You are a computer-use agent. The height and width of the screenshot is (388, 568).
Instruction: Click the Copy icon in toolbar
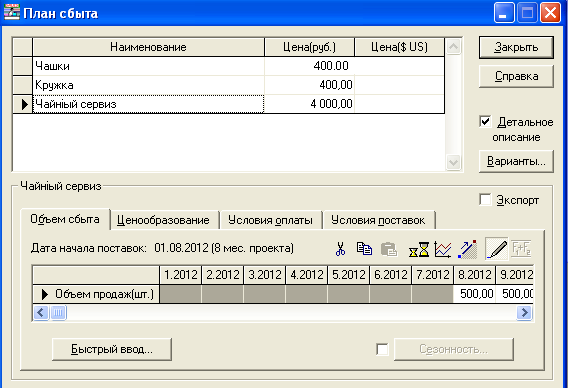[364, 249]
